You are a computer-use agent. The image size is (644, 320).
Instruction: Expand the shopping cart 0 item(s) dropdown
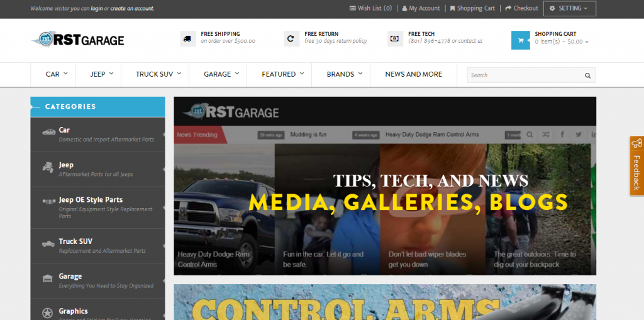[x=562, y=41]
